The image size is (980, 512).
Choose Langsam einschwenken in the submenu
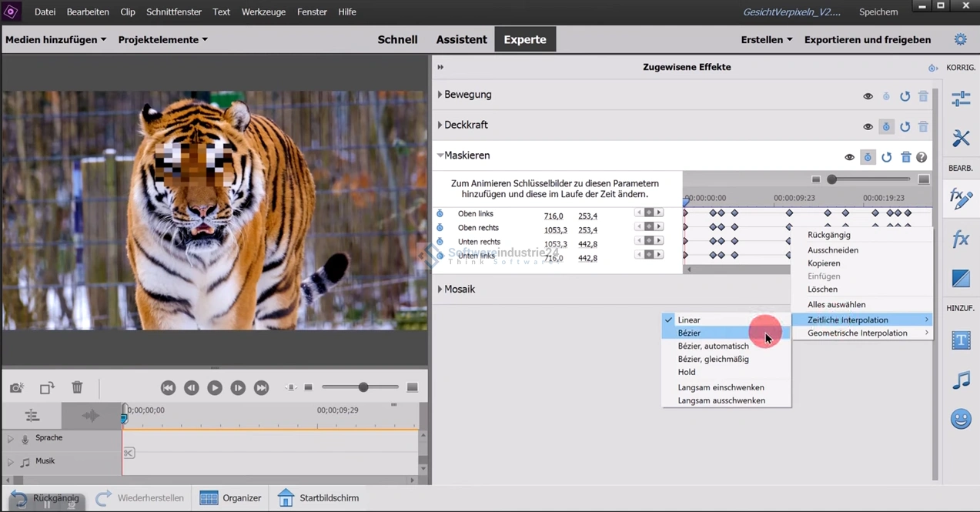[721, 387]
